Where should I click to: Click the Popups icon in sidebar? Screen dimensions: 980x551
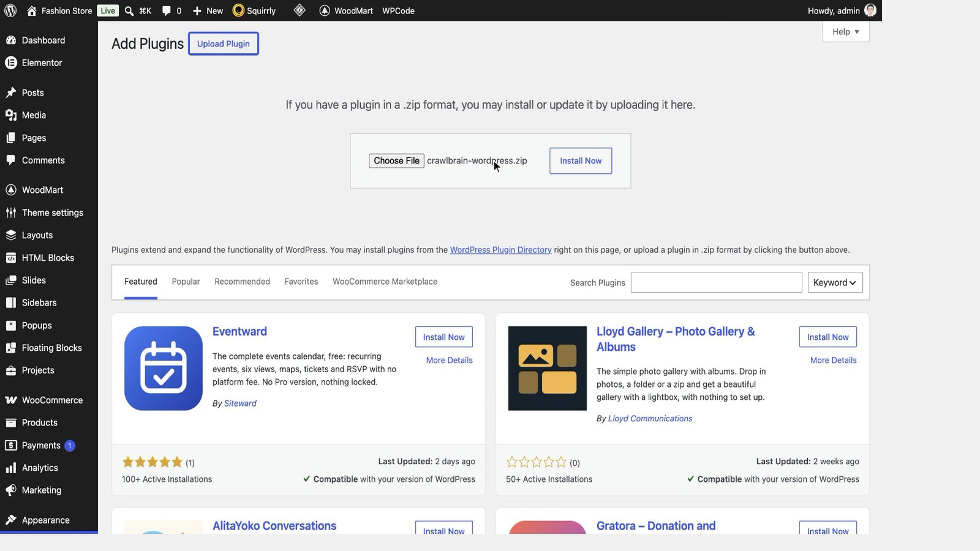[11, 325]
